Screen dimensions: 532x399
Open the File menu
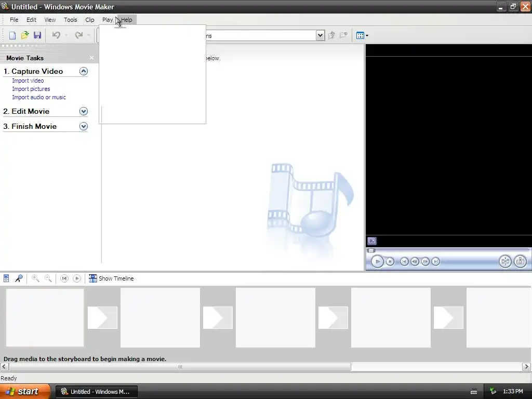pyautogui.click(x=14, y=20)
